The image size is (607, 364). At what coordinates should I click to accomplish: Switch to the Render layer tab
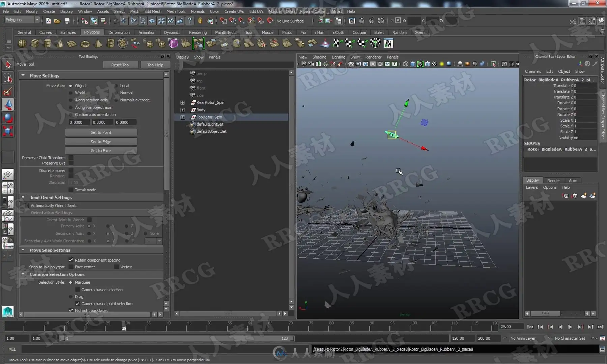553,180
